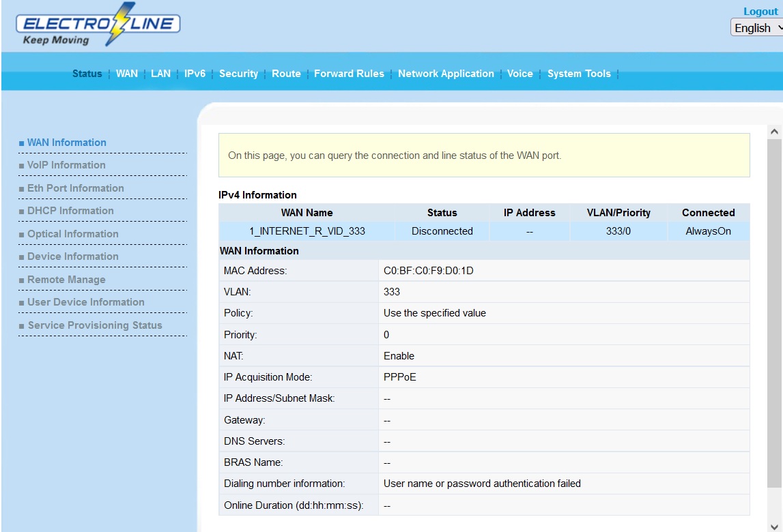The height and width of the screenshot is (532, 783).
Task: Select the Forward Rules menu tab
Action: [x=349, y=74]
